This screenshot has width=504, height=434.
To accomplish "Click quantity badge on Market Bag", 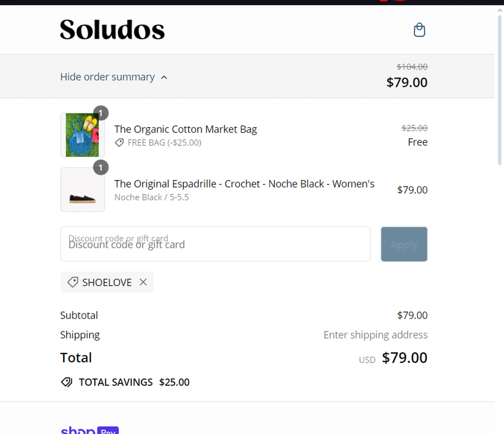I will pos(100,113).
